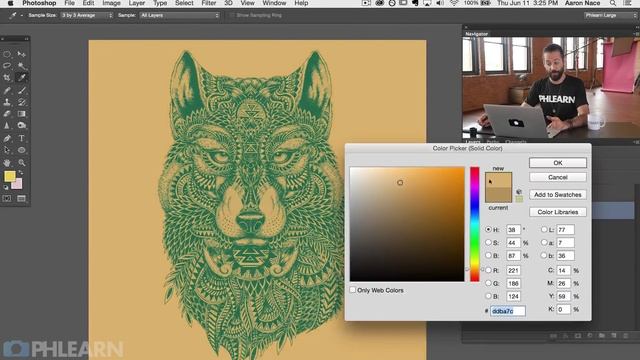Select the Hand tool
Screen dimensions: 640x360
[7, 162]
